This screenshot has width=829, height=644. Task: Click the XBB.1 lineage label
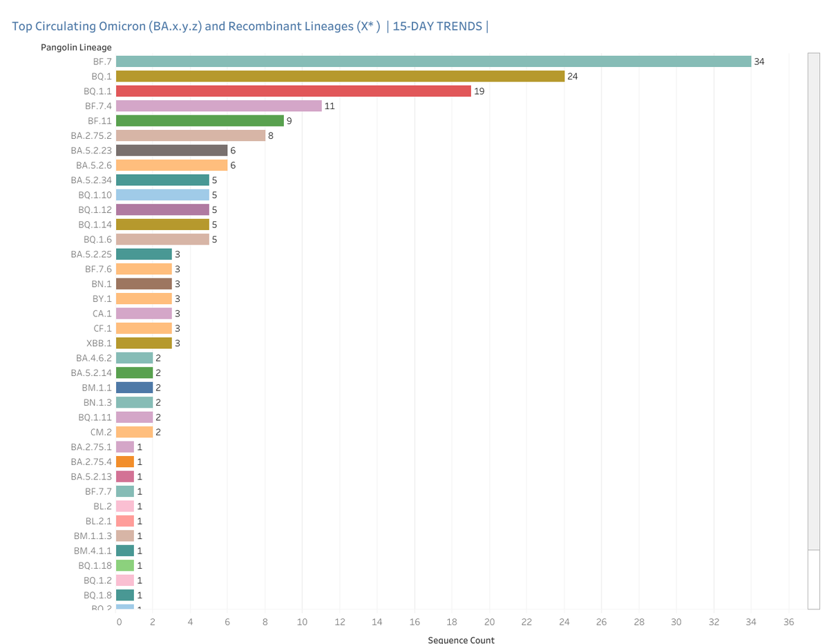point(98,343)
